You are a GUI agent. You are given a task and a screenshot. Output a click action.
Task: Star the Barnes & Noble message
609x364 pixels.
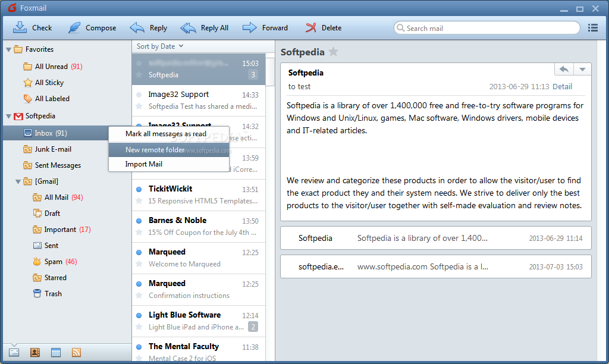tap(139, 233)
